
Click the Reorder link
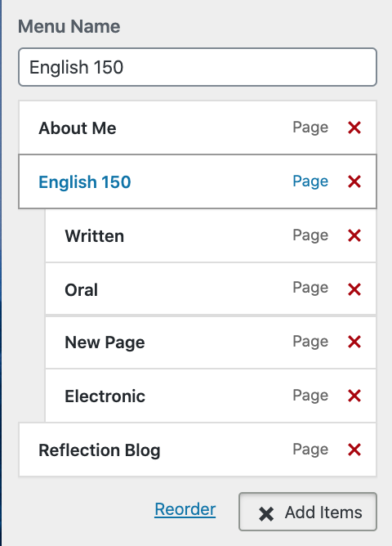185,509
